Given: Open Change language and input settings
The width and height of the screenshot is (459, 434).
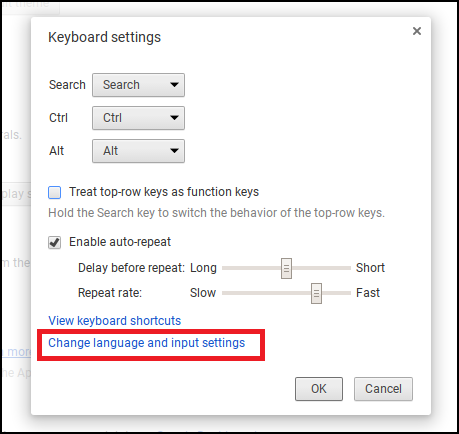Looking at the screenshot, I should pyautogui.click(x=147, y=343).
